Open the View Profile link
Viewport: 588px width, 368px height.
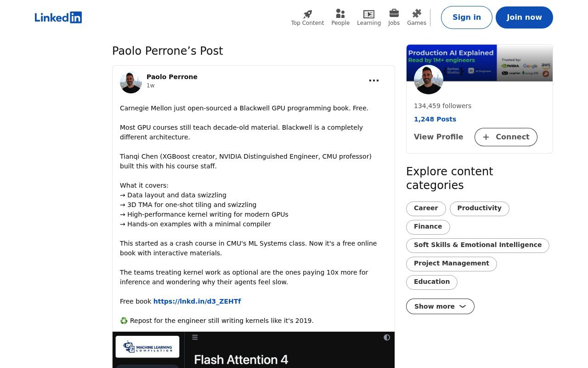[438, 137]
